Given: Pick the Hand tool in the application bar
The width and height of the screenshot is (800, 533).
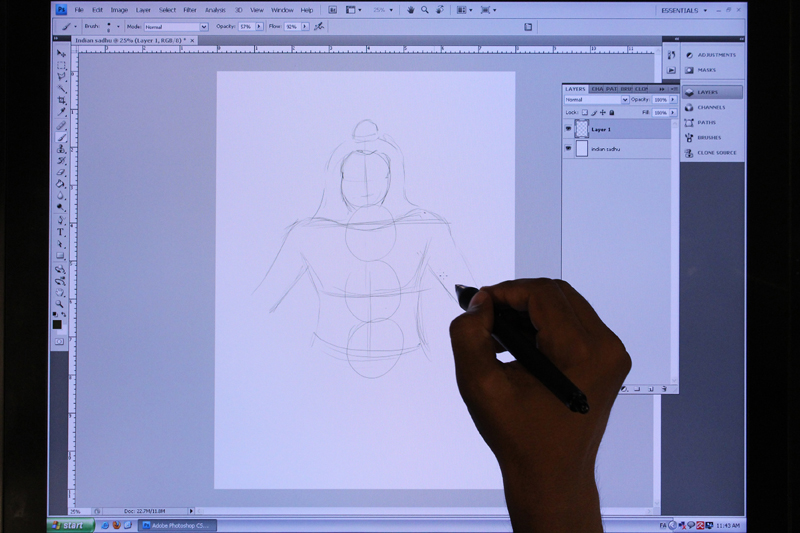Looking at the screenshot, I should (410, 10).
